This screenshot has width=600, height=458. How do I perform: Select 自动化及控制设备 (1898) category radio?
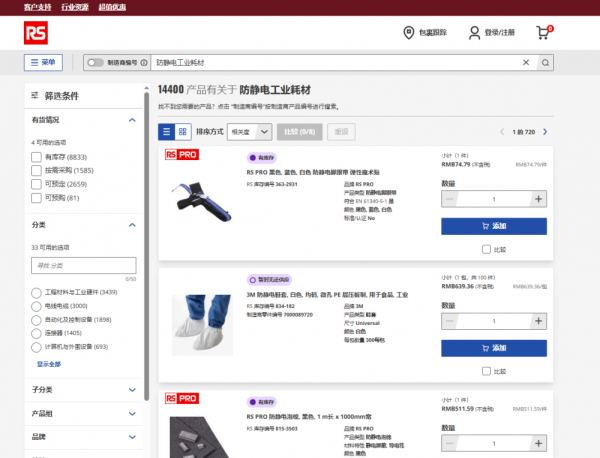coord(36,320)
